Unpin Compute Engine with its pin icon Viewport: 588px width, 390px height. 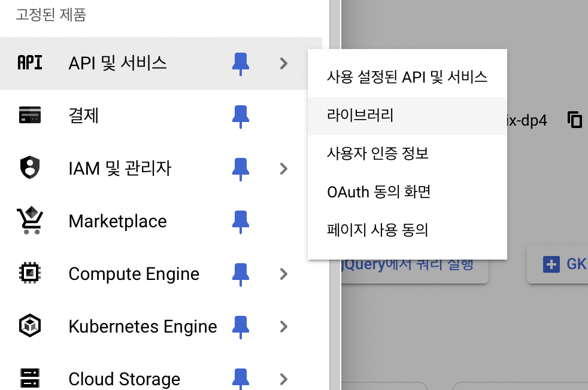tap(241, 274)
